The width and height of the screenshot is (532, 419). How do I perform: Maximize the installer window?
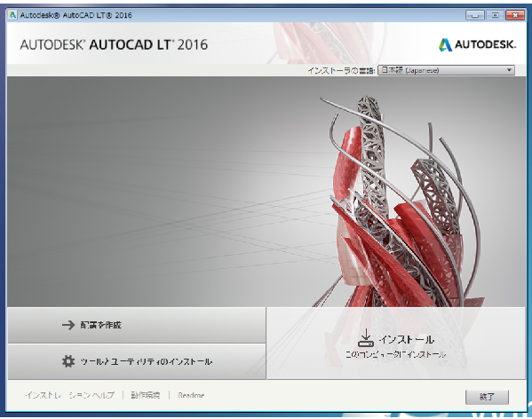pyautogui.click(x=495, y=15)
